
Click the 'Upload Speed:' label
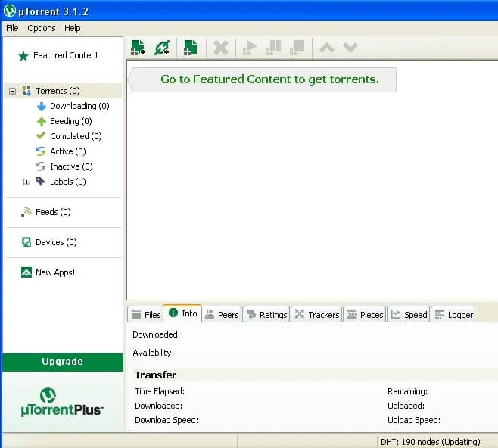414,420
